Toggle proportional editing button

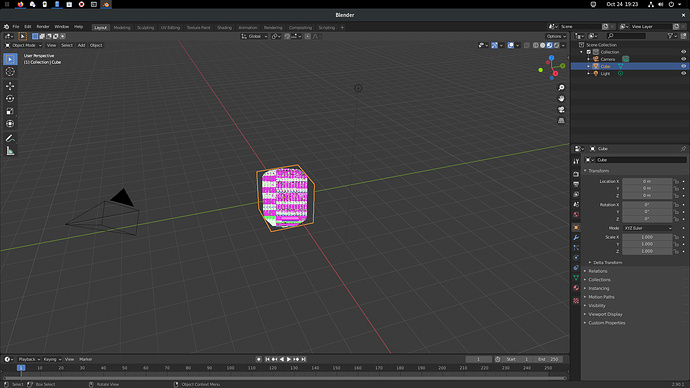coord(308,37)
